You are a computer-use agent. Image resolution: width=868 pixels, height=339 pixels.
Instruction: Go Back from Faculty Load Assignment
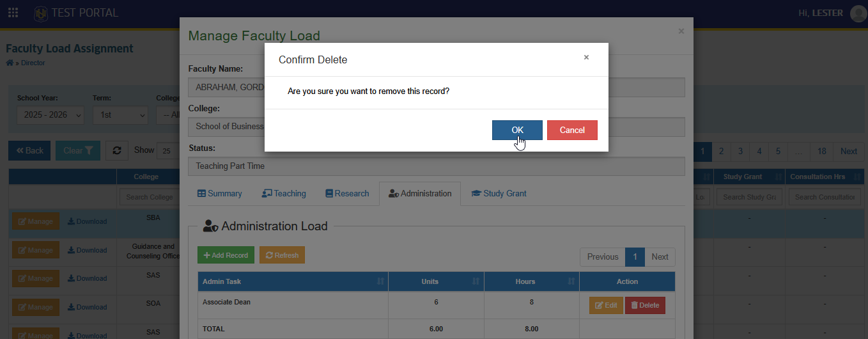(29, 151)
